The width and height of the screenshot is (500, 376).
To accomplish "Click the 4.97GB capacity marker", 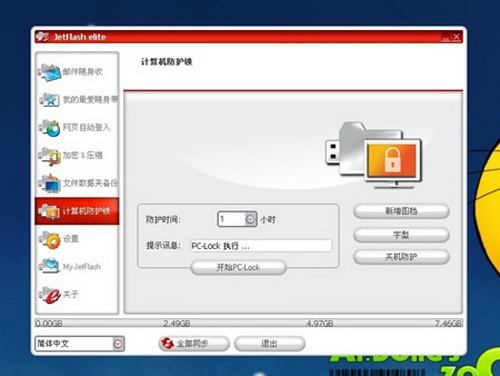I will 320,323.
